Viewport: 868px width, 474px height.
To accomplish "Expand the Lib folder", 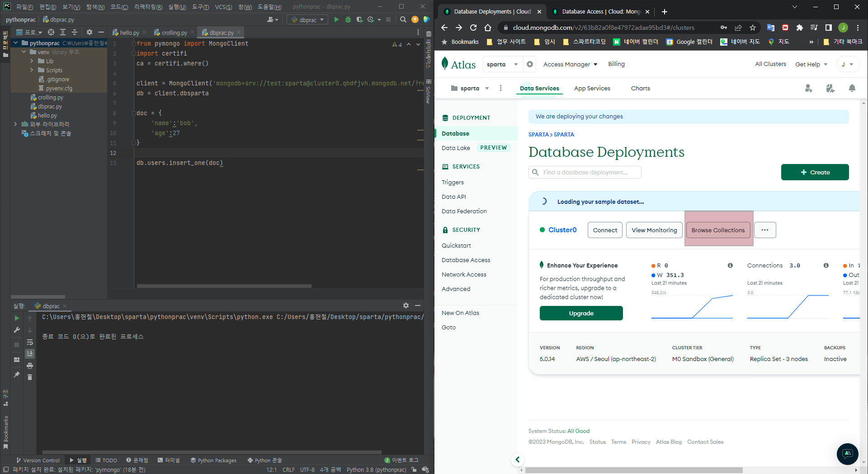I will 32,61.
